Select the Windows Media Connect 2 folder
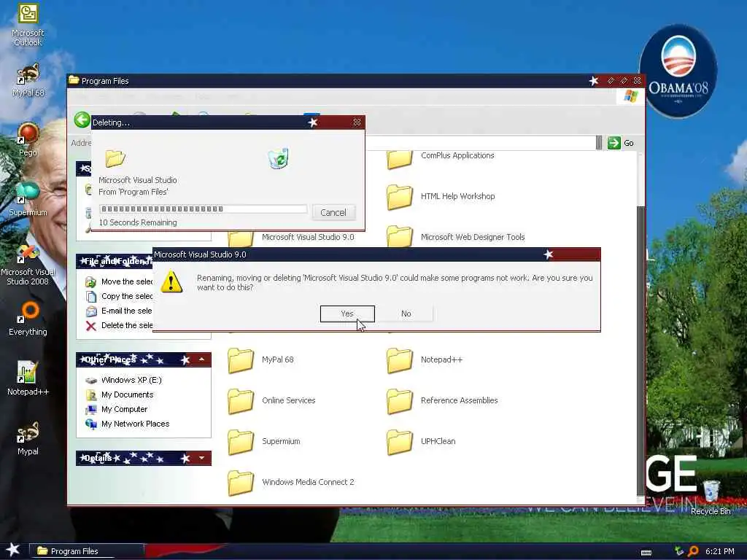Image resolution: width=747 pixels, height=560 pixels. pos(291,483)
